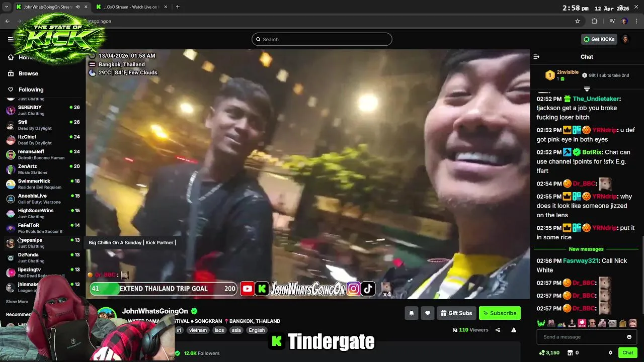Select the English language tag

coord(257,330)
